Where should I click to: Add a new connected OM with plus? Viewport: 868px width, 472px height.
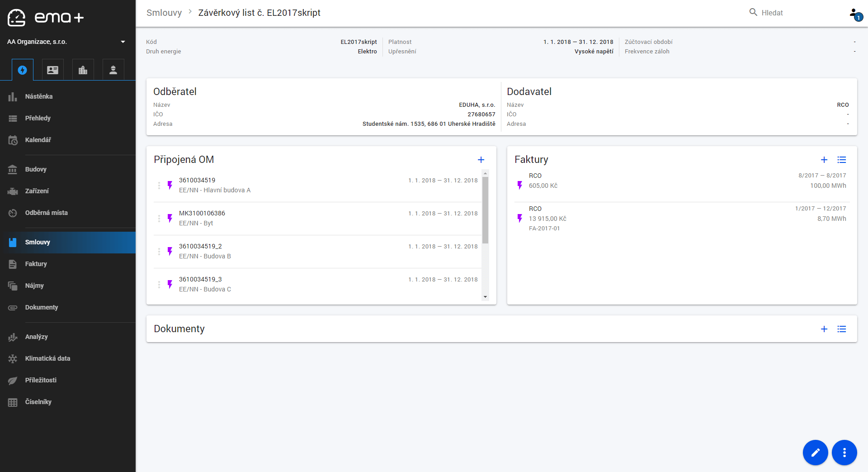481,160
